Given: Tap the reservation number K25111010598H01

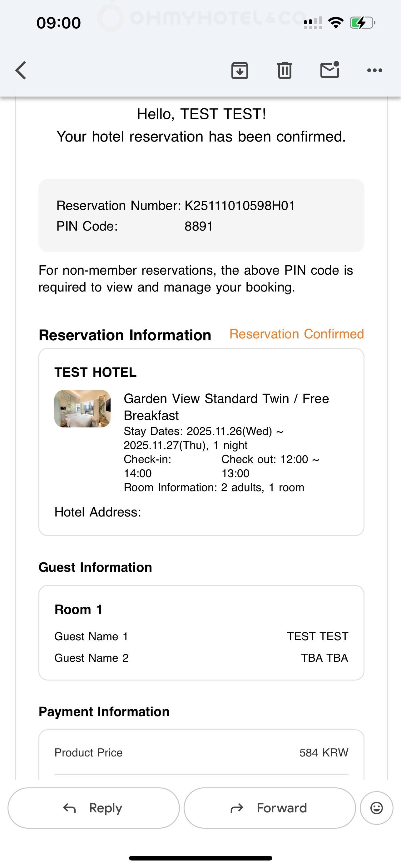Looking at the screenshot, I should point(240,206).
